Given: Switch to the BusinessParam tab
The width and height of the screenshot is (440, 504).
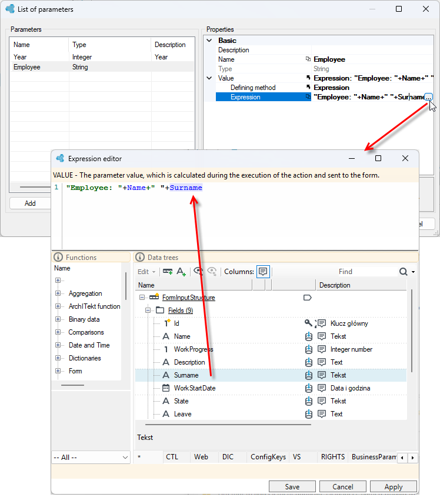Looking at the screenshot, I should 374,457.
